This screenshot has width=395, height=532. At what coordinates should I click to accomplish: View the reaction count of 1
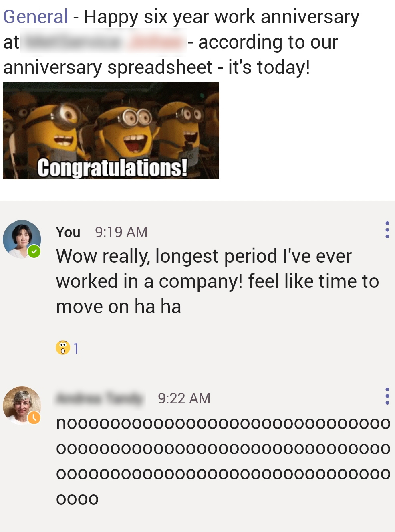click(x=76, y=348)
